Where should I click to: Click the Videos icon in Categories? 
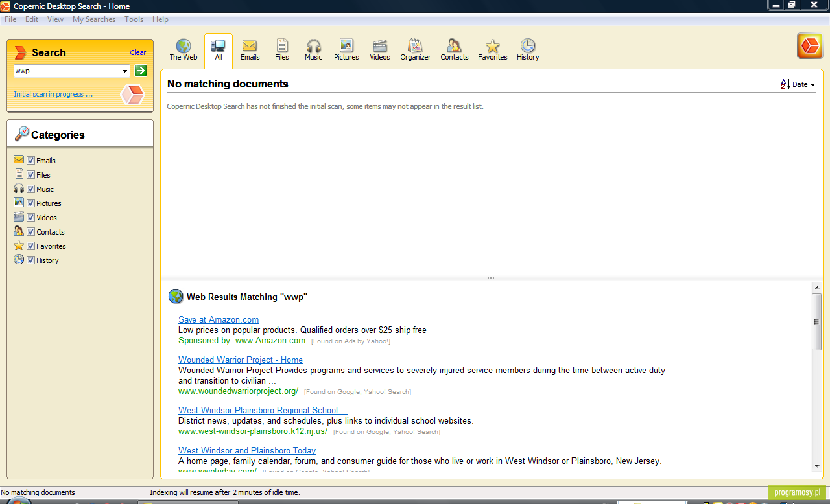(19, 217)
